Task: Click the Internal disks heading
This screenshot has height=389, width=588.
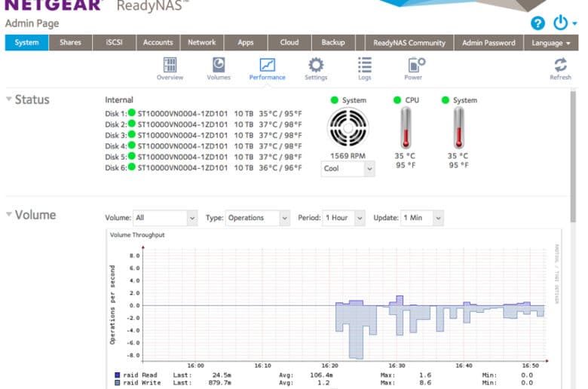Action: pyautogui.click(x=119, y=100)
